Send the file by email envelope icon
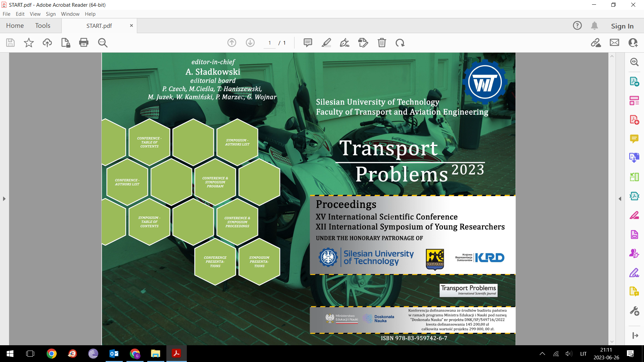Image resolution: width=644 pixels, height=362 pixels. click(614, 43)
